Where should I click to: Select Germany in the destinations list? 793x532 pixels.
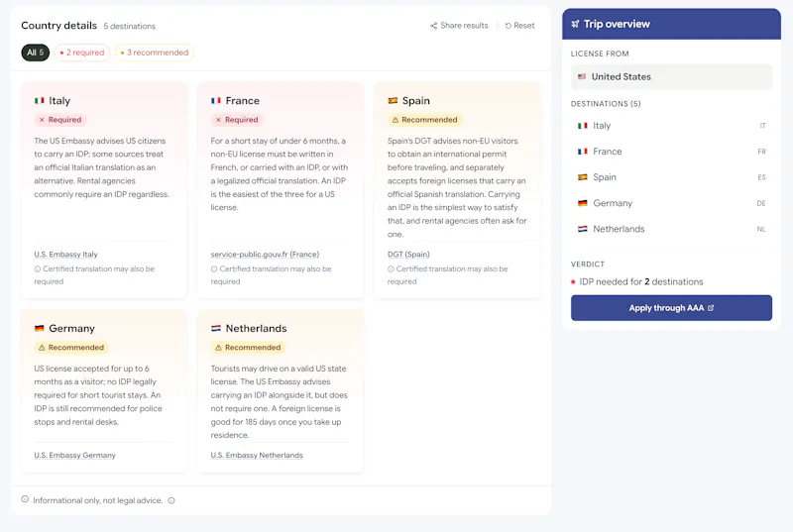coord(672,203)
